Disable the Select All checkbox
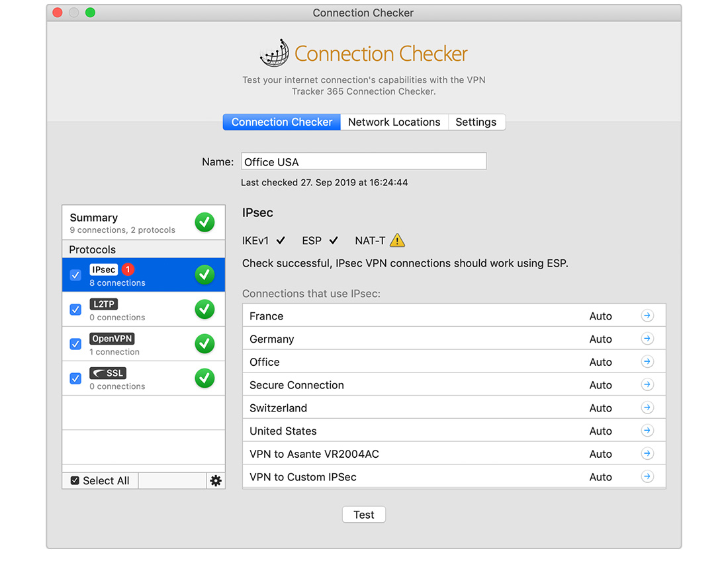Image resolution: width=728 pixels, height=565 pixels. [75, 481]
